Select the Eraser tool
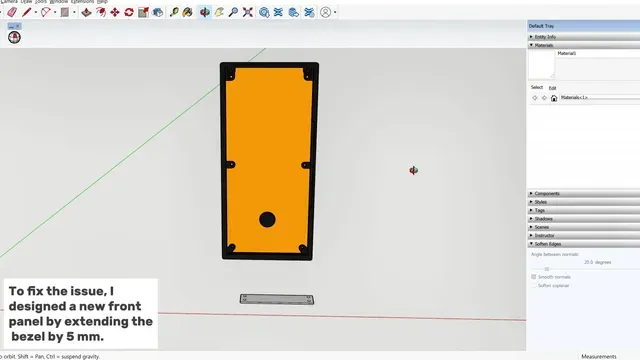 [x=12, y=12]
